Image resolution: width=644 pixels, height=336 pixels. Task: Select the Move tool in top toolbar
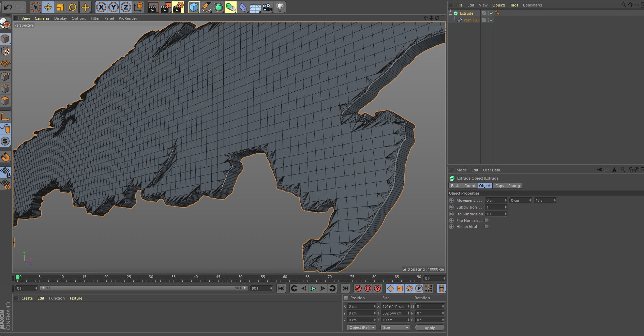(x=48, y=7)
